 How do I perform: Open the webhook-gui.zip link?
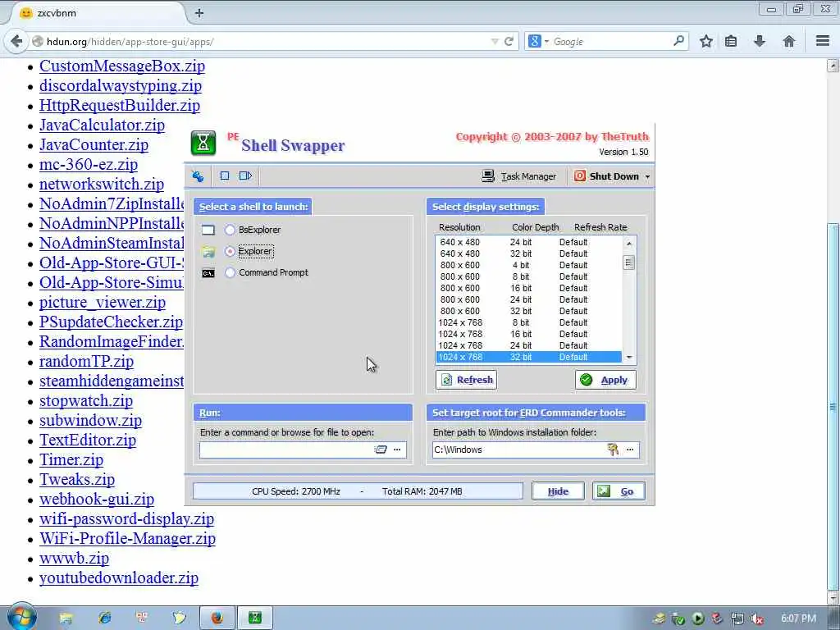97,500
